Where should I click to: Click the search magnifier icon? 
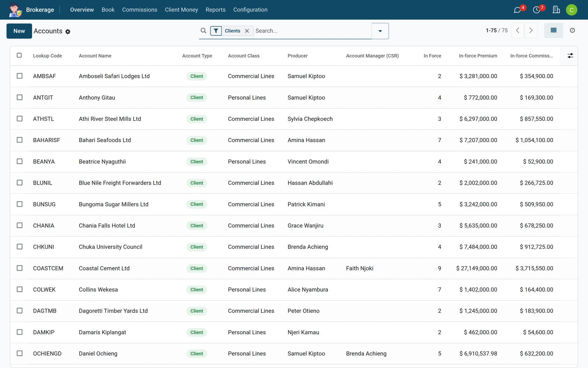tap(203, 31)
